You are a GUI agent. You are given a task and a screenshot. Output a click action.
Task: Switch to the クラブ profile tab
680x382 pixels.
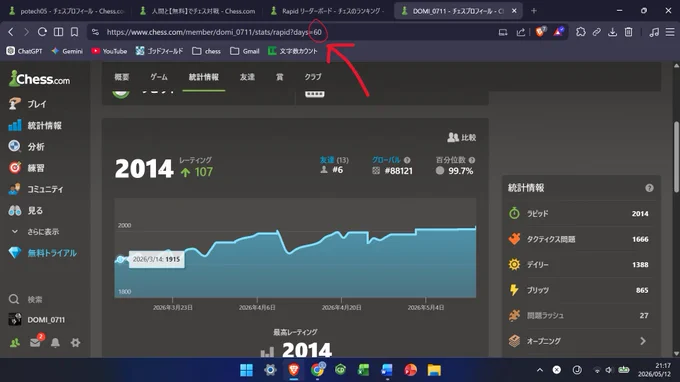click(313, 77)
